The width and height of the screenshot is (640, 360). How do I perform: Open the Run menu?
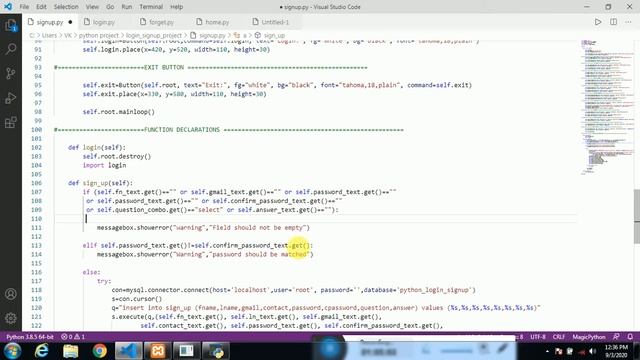127,7
